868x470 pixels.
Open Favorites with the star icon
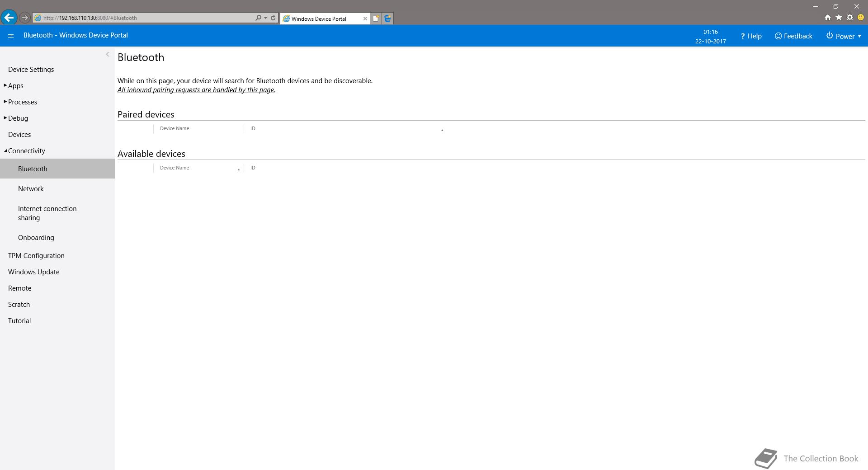click(839, 18)
